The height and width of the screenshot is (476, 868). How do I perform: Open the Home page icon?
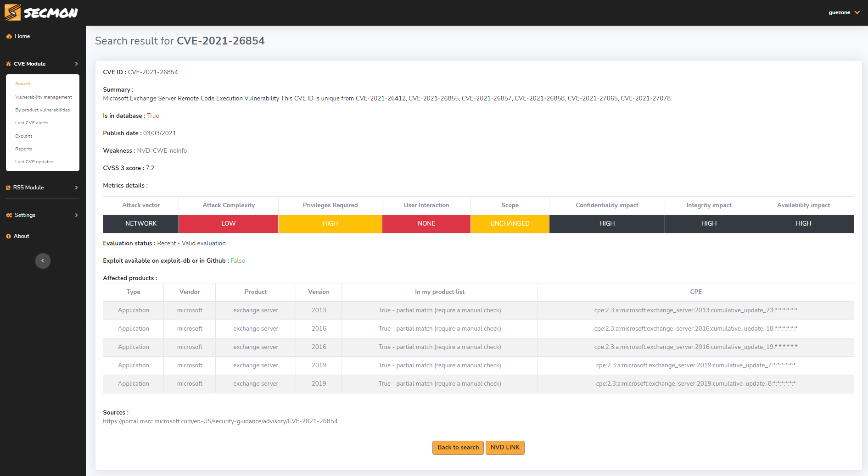[x=9, y=36]
